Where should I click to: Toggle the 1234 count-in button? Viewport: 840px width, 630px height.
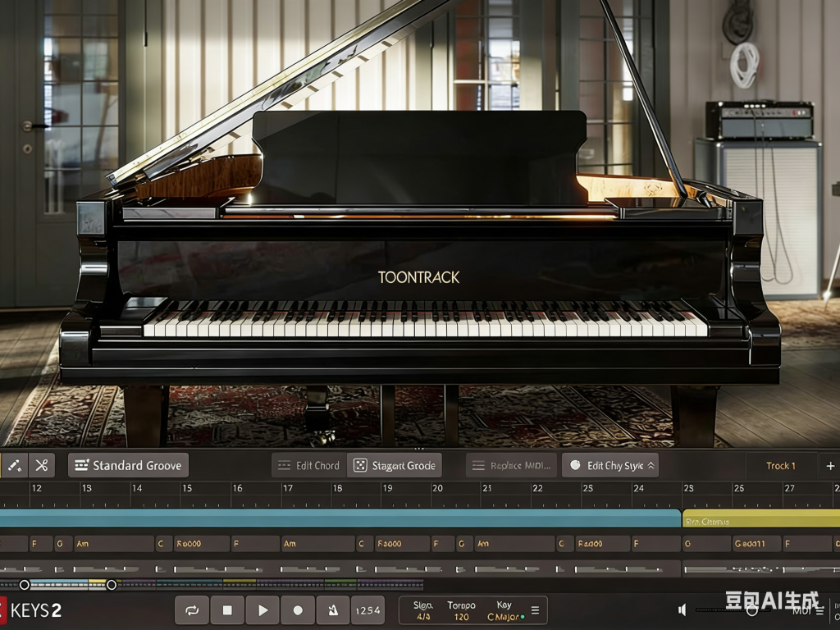(368, 610)
